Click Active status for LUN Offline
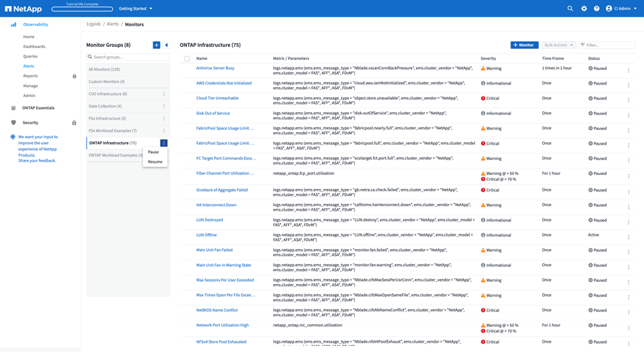Screen dimensions: 644x352 594,235
